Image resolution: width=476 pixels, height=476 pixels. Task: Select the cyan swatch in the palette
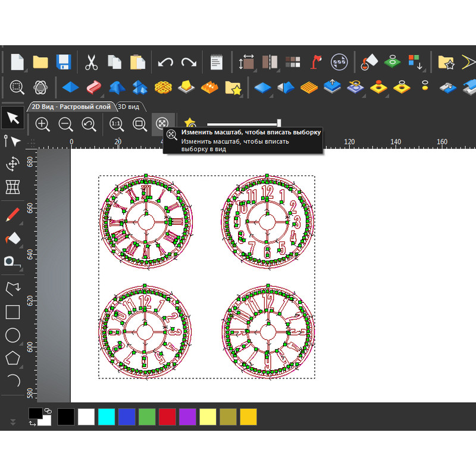pos(107,417)
